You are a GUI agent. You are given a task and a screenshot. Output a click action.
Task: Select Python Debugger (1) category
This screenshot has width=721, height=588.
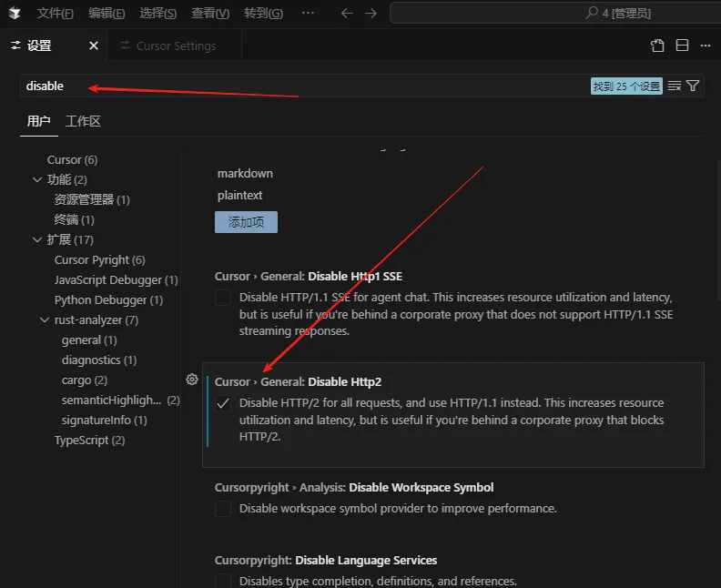(108, 299)
